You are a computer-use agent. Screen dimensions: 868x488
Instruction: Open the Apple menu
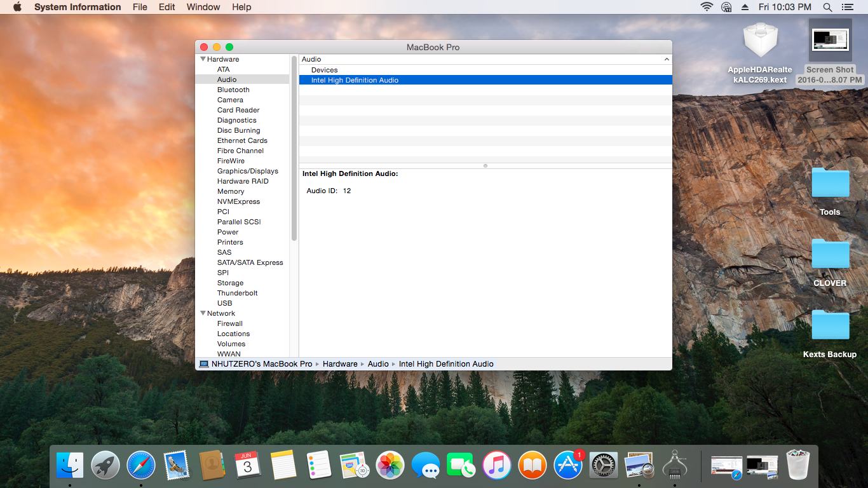click(17, 7)
